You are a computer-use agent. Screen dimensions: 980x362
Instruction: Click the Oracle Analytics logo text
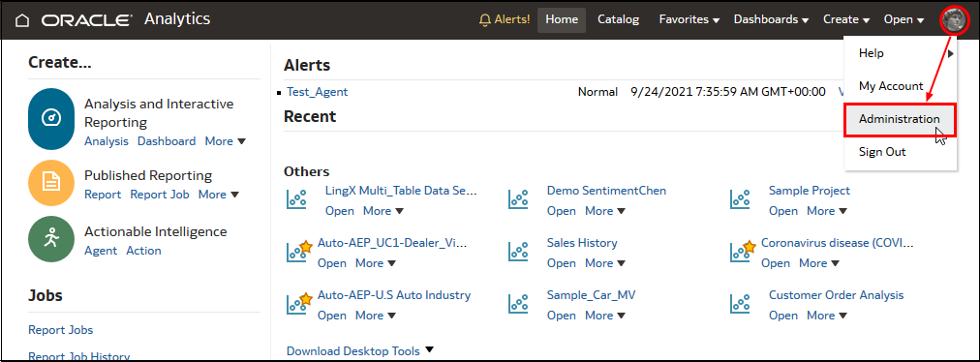(x=126, y=20)
